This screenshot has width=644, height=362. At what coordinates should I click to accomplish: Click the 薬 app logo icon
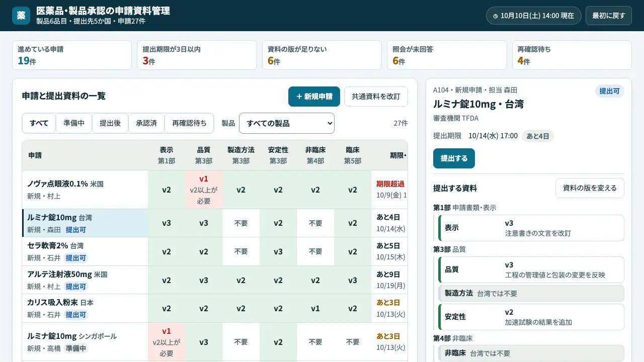click(x=21, y=16)
